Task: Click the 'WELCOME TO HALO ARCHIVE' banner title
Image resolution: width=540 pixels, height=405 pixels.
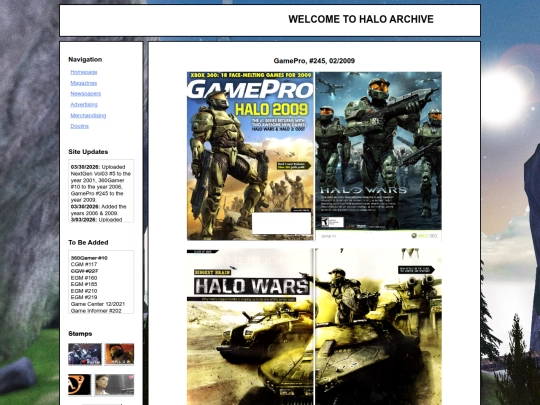Action: (x=361, y=19)
